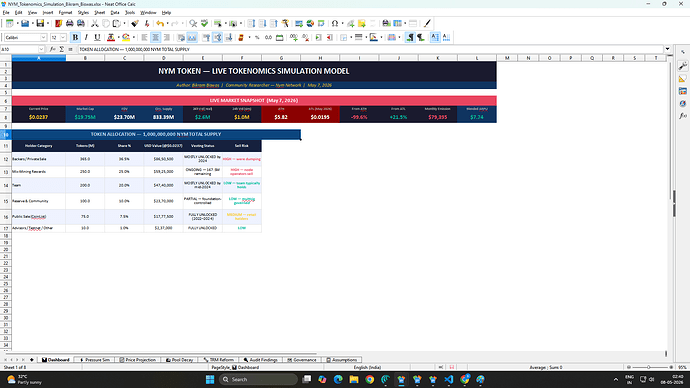The width and height of the screenshot is (690, 388).
Task: Click the formula input line
Action: pyautogui.click(x=371, y=49)
